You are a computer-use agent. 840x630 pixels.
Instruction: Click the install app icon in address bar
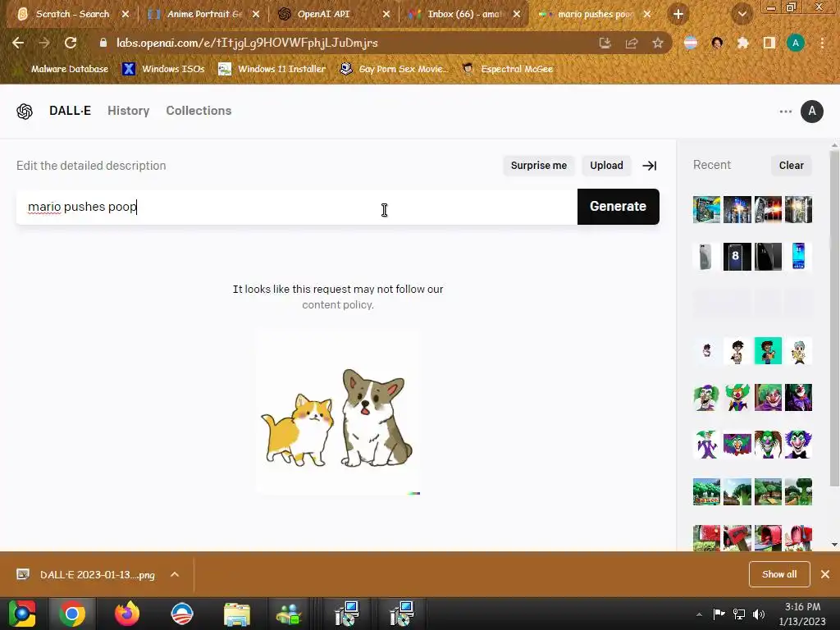click(x=605, y=43)
